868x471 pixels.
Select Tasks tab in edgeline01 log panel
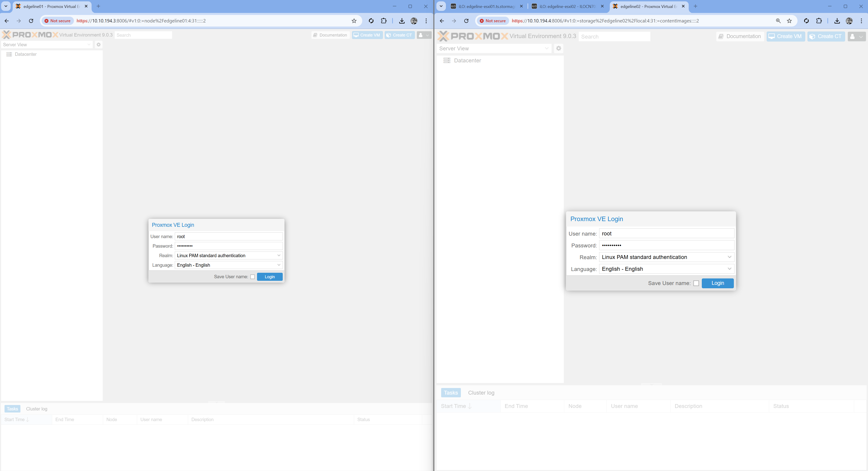(x=12, y=409)
